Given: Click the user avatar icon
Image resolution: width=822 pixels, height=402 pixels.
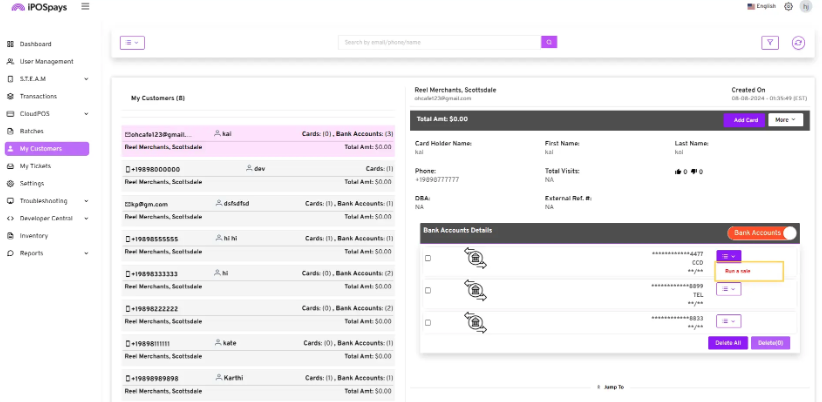Looking at the screenshot, I should coord(805,6).
